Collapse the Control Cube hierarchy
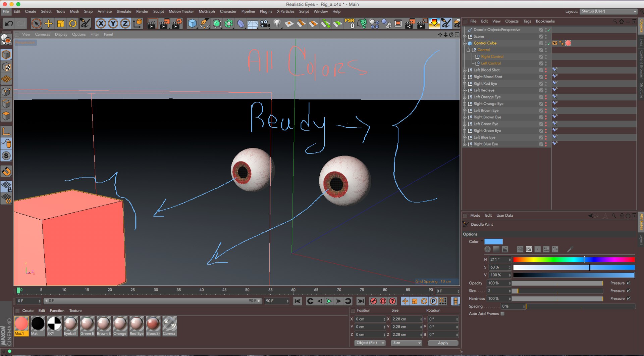This screenshot has height=356, width=644. pos(465,43)
